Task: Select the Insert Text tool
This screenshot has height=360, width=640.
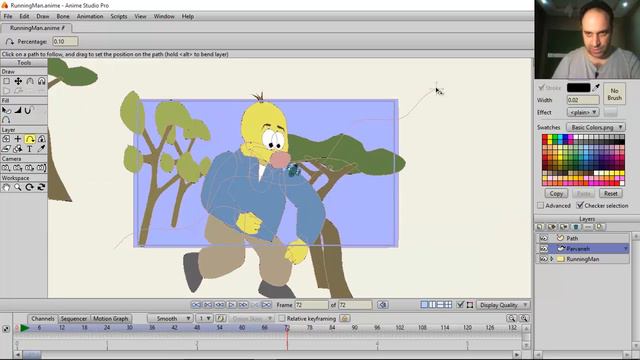Action: coord(30,149)
